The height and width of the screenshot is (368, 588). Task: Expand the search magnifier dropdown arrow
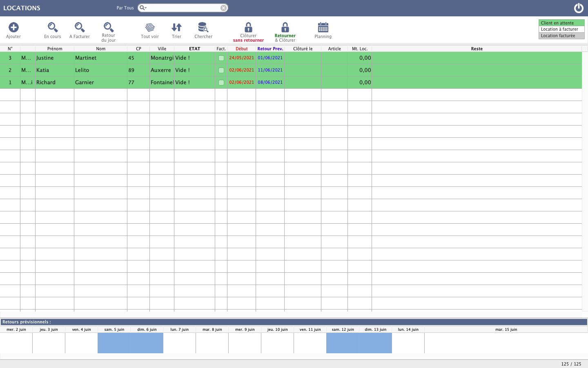click(143, 8)
